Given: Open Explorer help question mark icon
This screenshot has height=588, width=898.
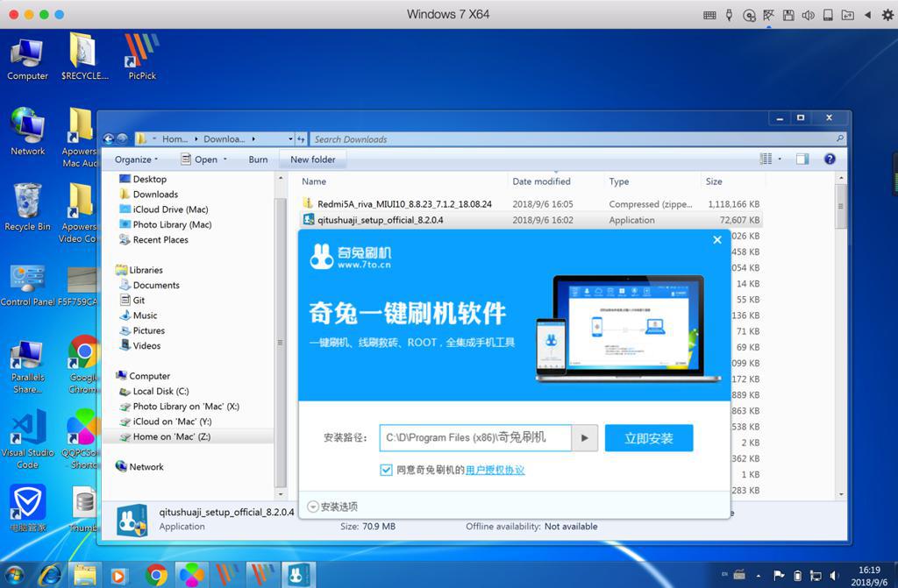Looking at the screenshot, I should pos(830,159).
